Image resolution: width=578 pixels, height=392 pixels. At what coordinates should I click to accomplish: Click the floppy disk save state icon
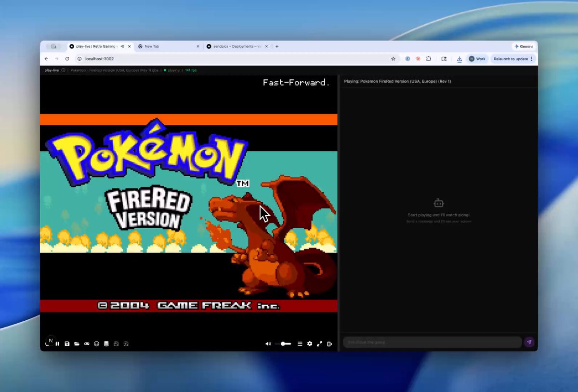click(67, 344)
